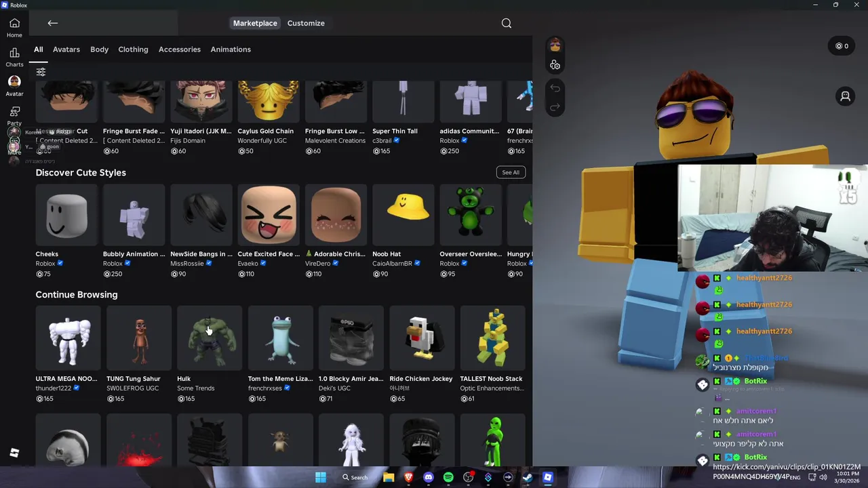Open the Robux balance indicator
Viewport: 868px width, 488px height.
tap(842, 46)
